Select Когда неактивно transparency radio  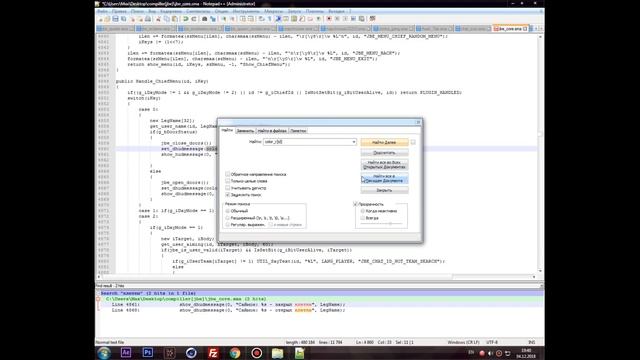(362, 211)
